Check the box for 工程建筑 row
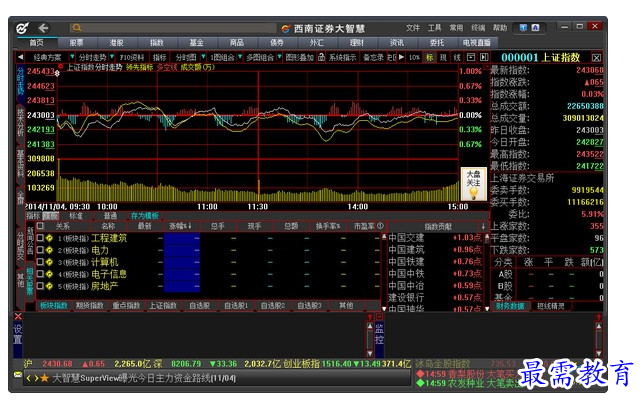The image size is (642, 405). [40, 238]
